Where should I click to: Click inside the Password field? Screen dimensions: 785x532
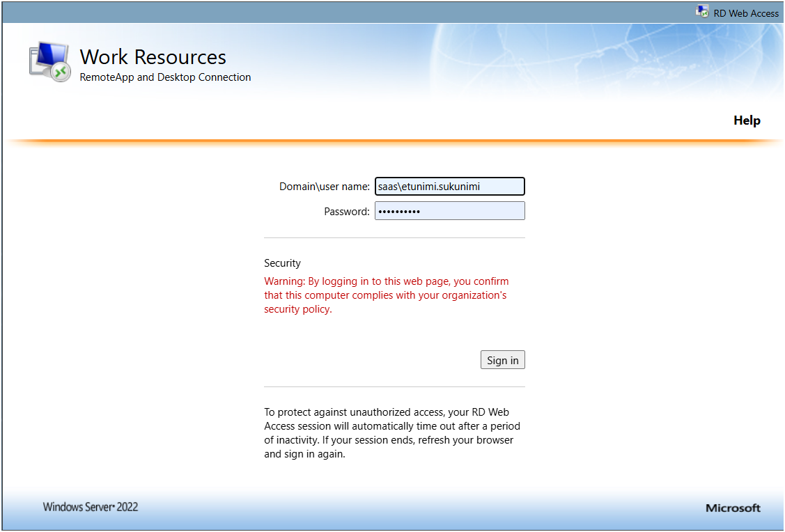[449, 211]
